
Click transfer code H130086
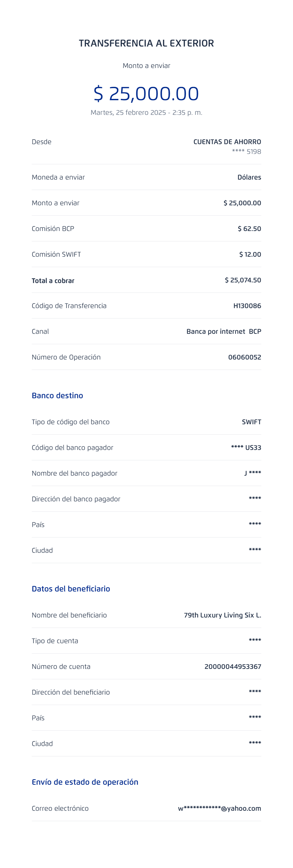[x=247, y=305]
